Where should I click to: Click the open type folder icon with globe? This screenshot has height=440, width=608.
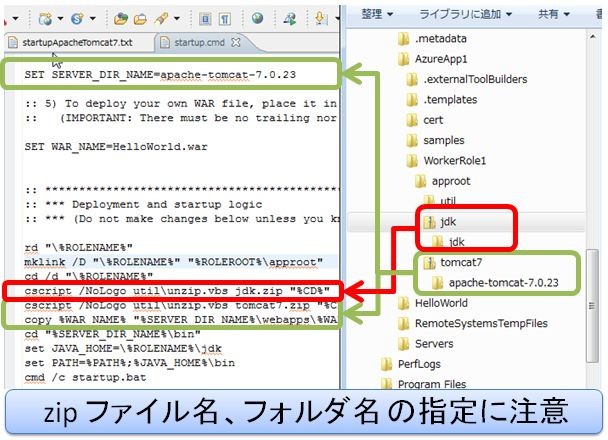(x=121, y=18)
